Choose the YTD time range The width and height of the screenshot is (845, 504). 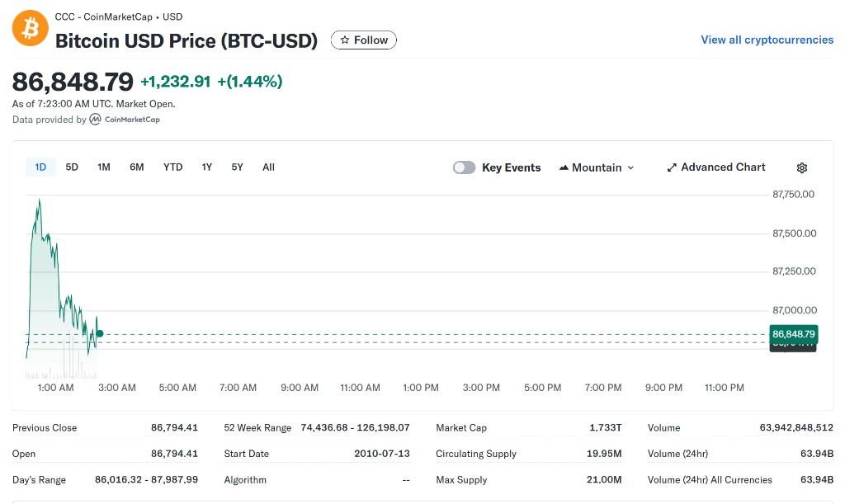[172, 167]
